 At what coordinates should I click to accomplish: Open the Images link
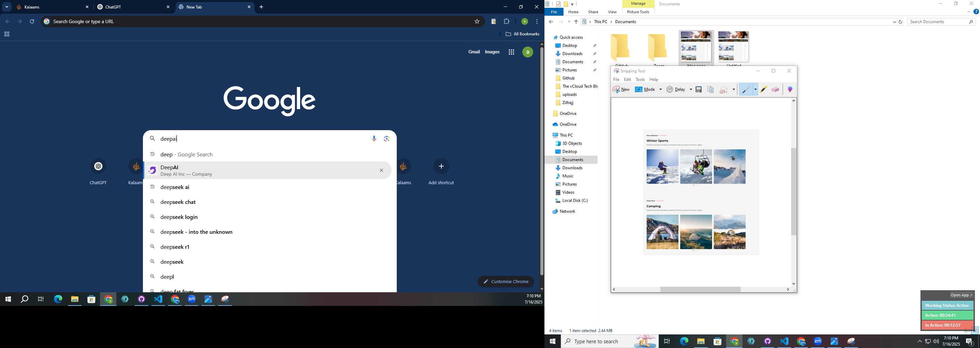[492, 52]
